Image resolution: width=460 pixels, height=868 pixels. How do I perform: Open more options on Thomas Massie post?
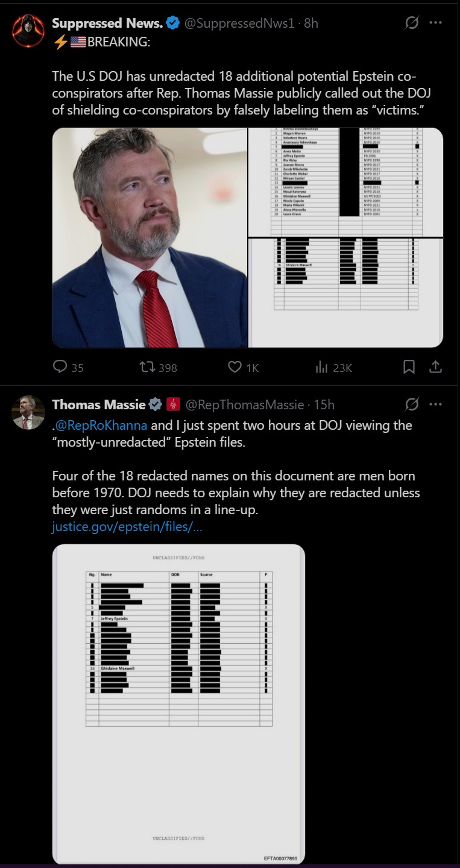point(435,404)
